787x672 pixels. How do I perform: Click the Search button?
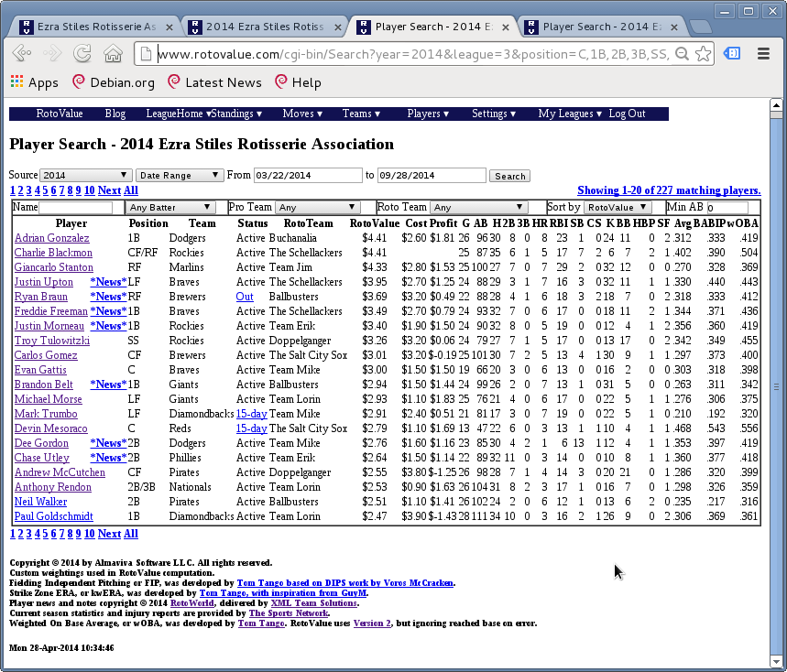coord(509,176)
